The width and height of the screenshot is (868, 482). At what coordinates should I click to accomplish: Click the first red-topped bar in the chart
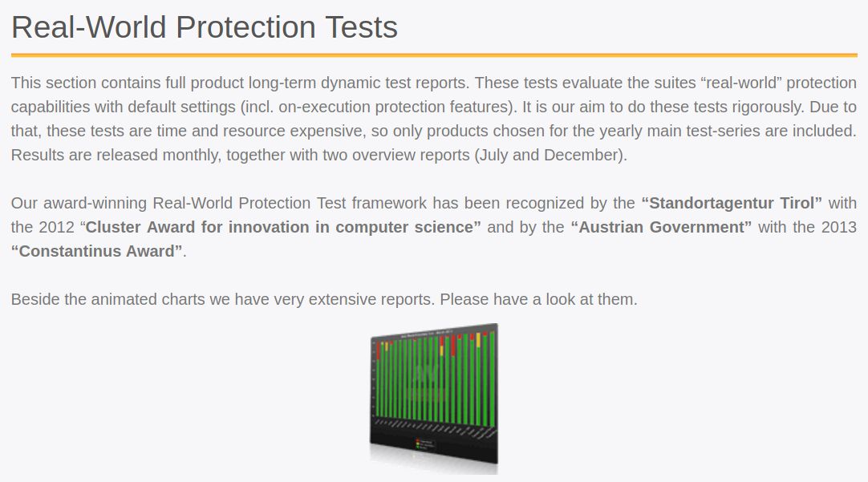(x=378, y=350)
